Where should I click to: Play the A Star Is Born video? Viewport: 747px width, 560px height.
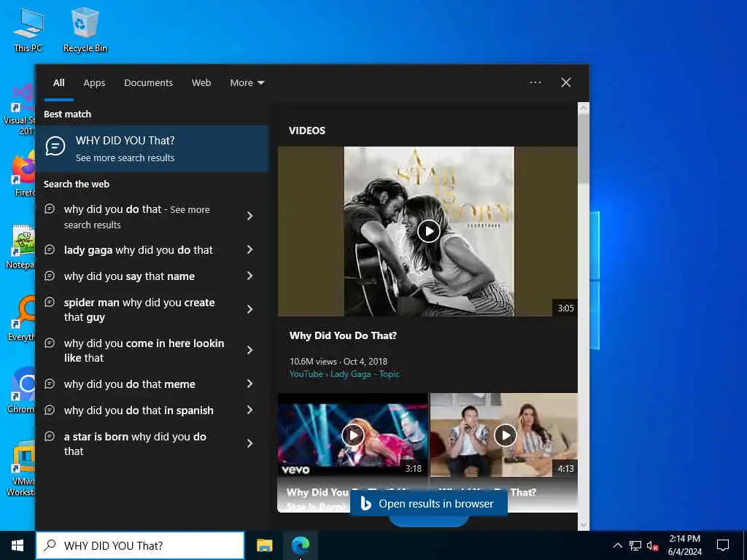point(428,231)
